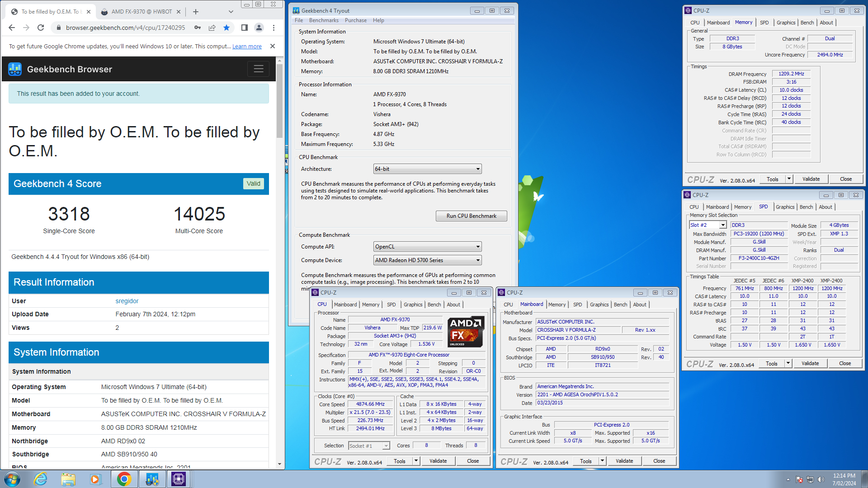868x488 pixels.
Task: Open the Chrome profile avatar
Action: click(259, 28)
